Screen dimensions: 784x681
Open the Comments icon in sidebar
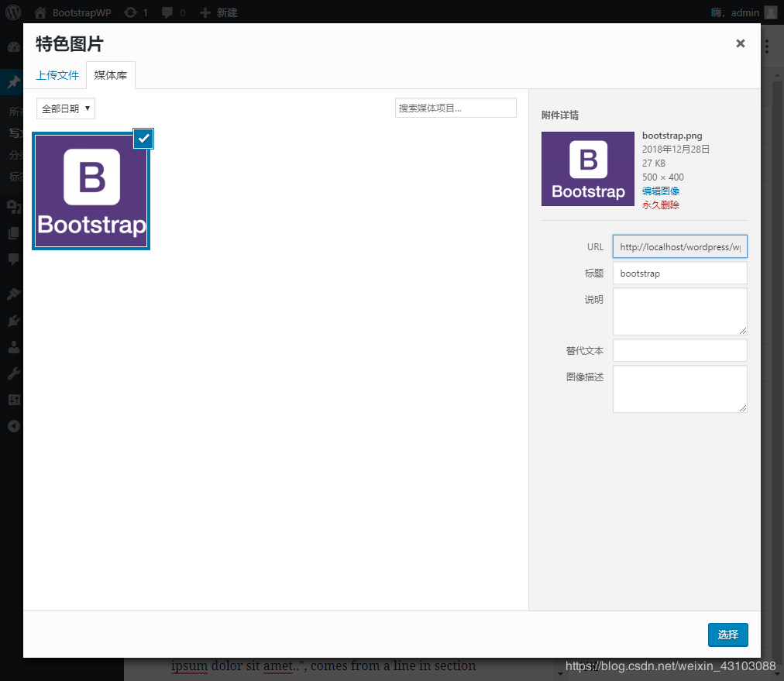pyautogui.click(x=13, y=259)
